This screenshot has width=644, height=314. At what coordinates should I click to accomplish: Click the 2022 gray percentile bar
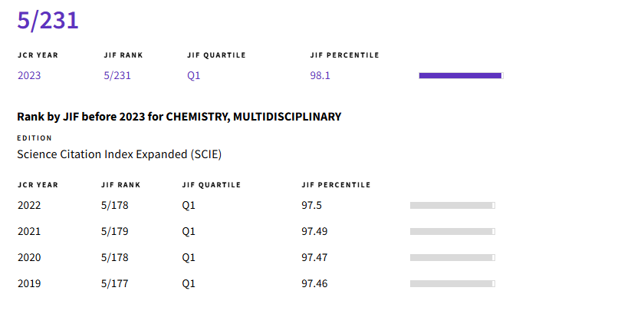452,205
